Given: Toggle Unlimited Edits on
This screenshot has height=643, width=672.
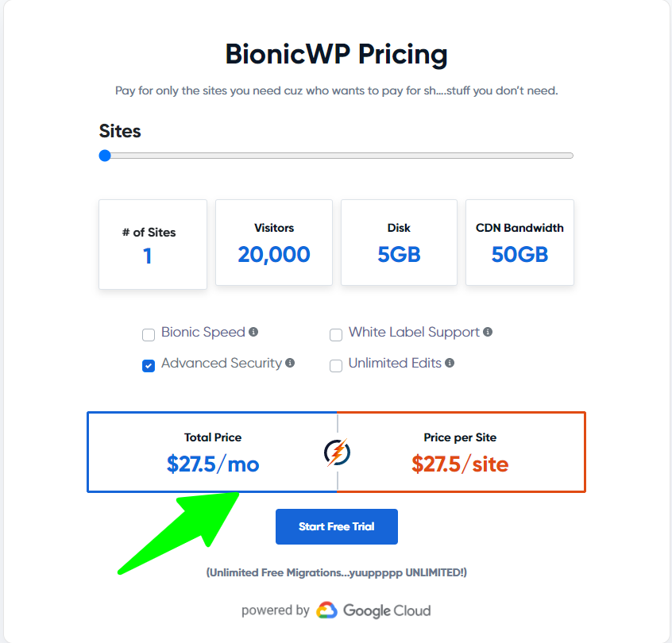Looking at the screenshot, I should (x=336, y=366).
